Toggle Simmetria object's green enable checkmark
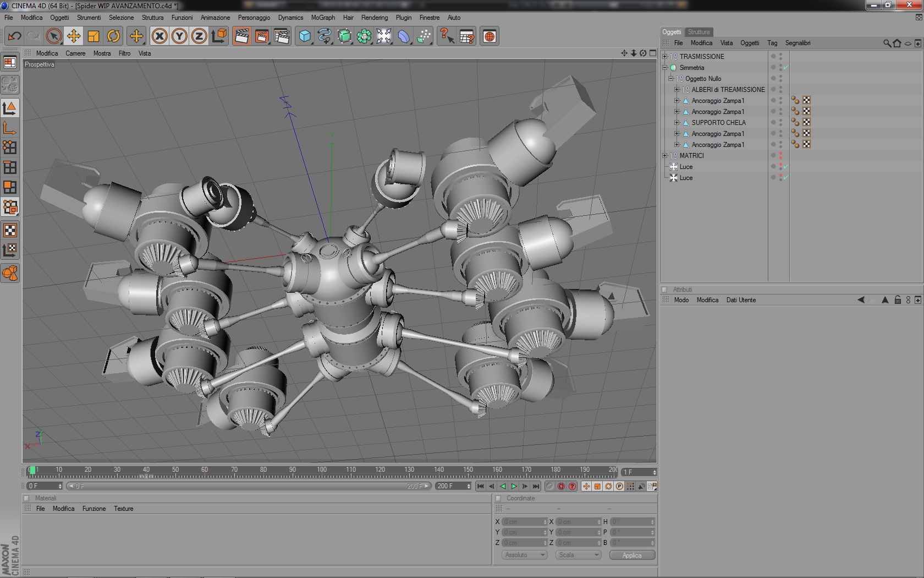Screen dimensions: 924x578 coord(786,68)
